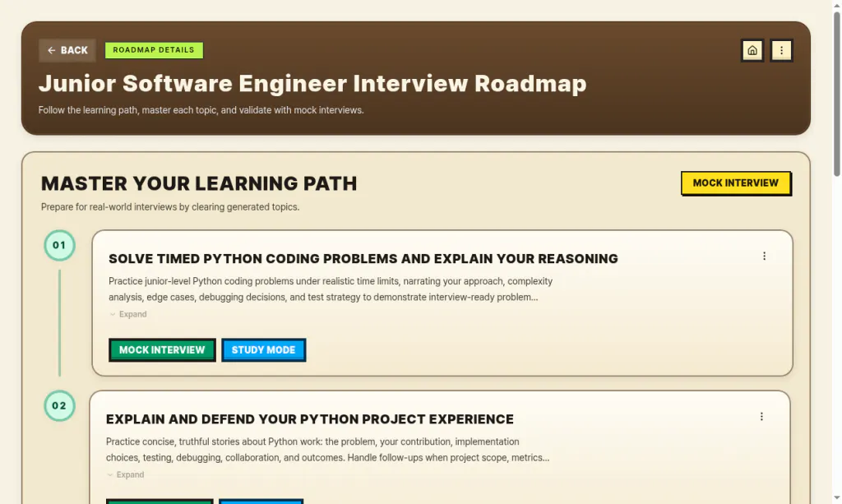Select step 01 timeline marker
Image resolution: width=842 pixels, height=504 pixels.
59,245
